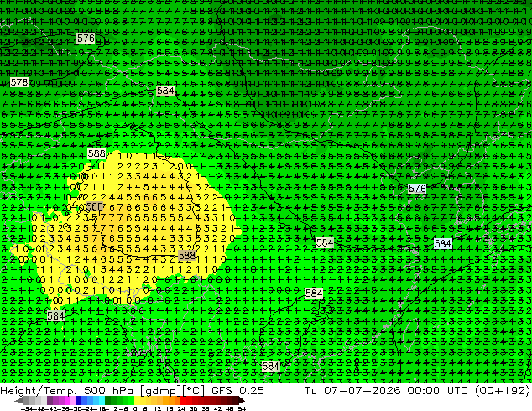Click the bright red swatch above 24
This screenshot has width=532, height=411.
point(183,400)
